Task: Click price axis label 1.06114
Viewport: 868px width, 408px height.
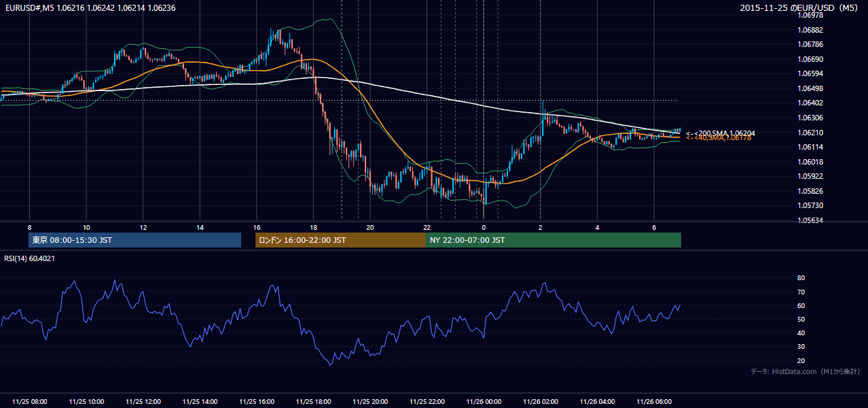Action: [x=810, y=147]
